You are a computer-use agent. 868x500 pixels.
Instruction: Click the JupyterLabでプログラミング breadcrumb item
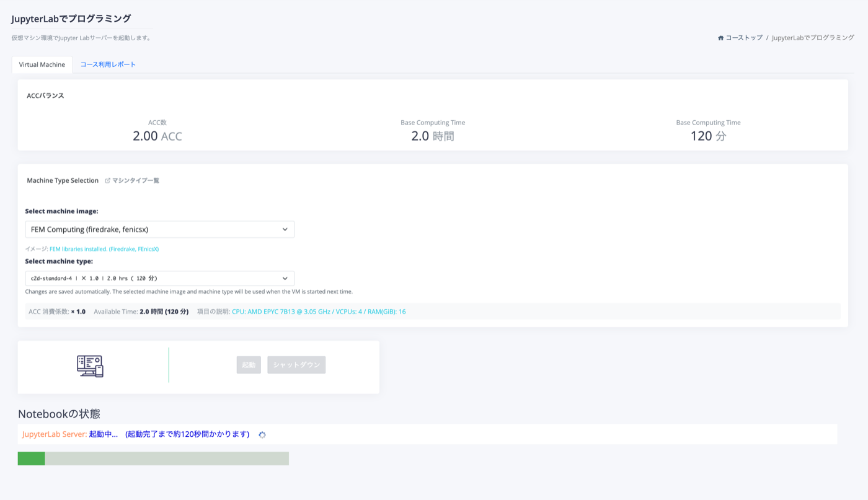[813, 38]
